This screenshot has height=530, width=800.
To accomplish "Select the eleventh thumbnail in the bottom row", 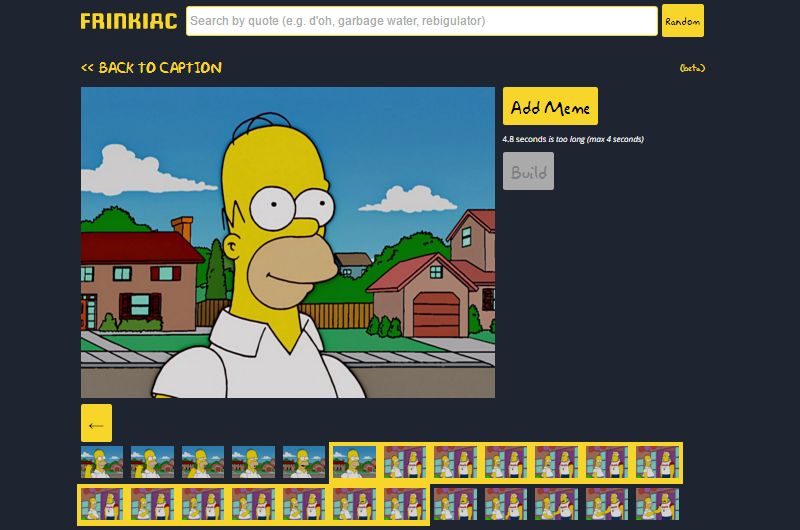I will coord(607,504).
